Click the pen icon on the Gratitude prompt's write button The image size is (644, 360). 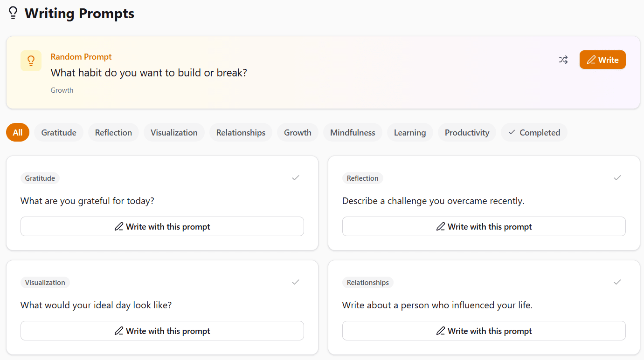pos(119,226)
